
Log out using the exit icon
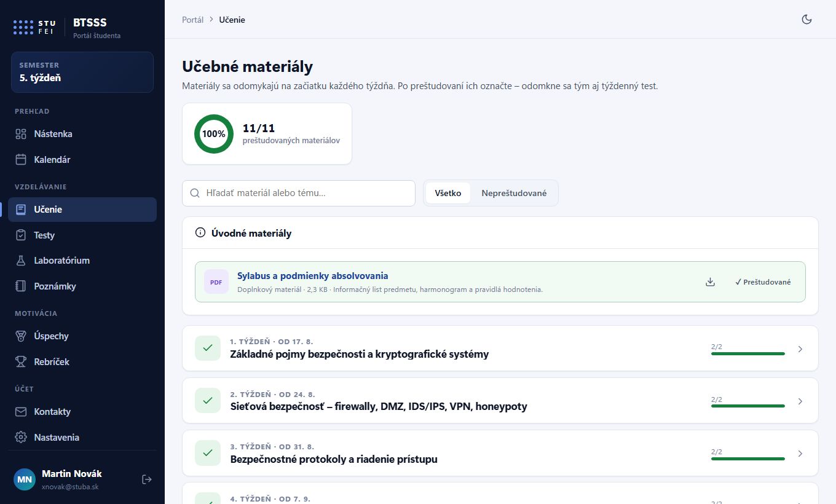coord(147,479)
